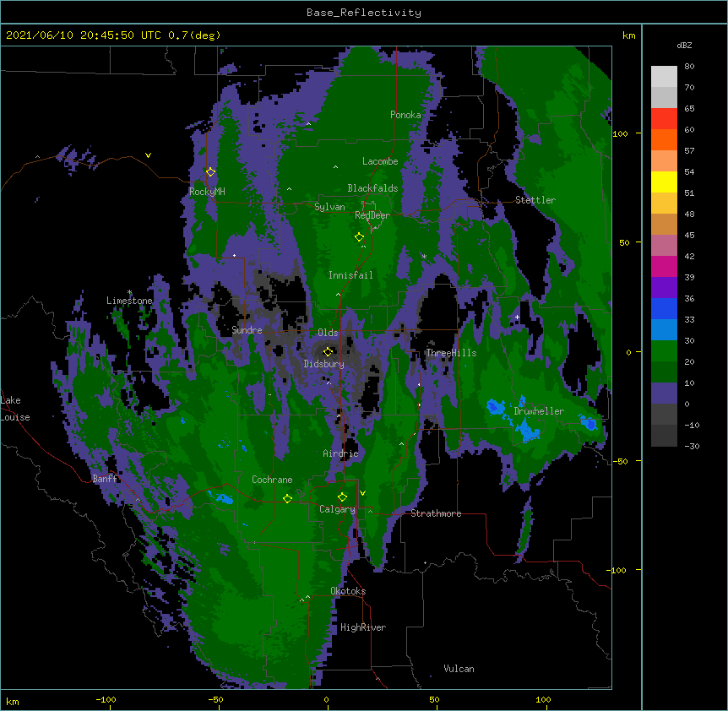Click the Ponoka town label
The image size is (728, 711).
coord(405,115)
